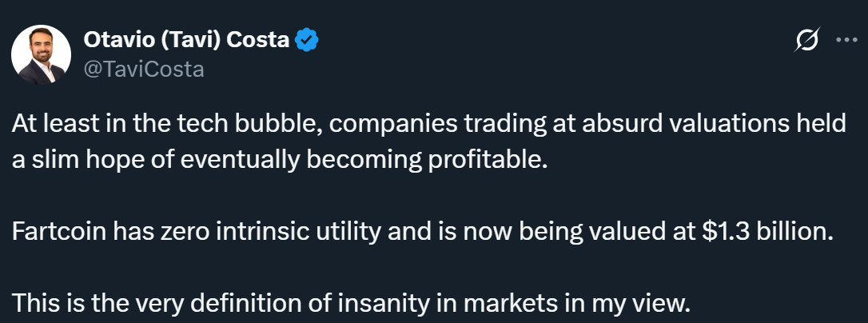The height and width of the screenshot is (323, 868).
Task: Click the tweet's first paragraph about tech bubble
Action: pos(429,142)
